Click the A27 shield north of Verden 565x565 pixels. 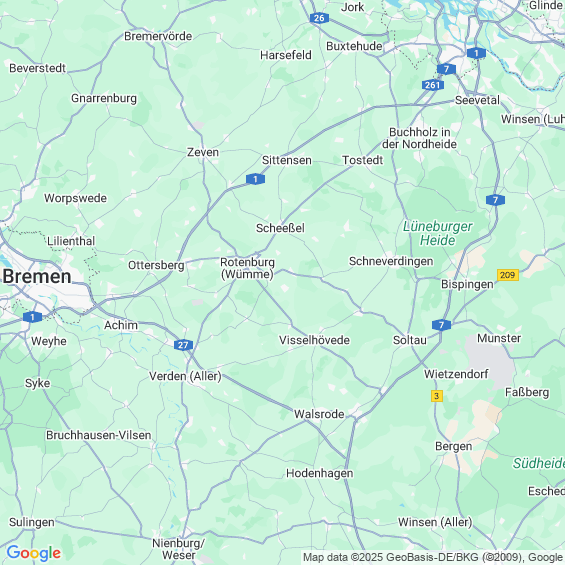click(x=183, y=345)
